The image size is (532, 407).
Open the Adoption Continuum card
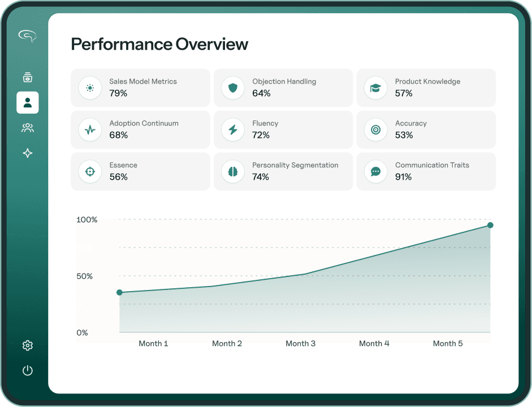pos(140,129)
